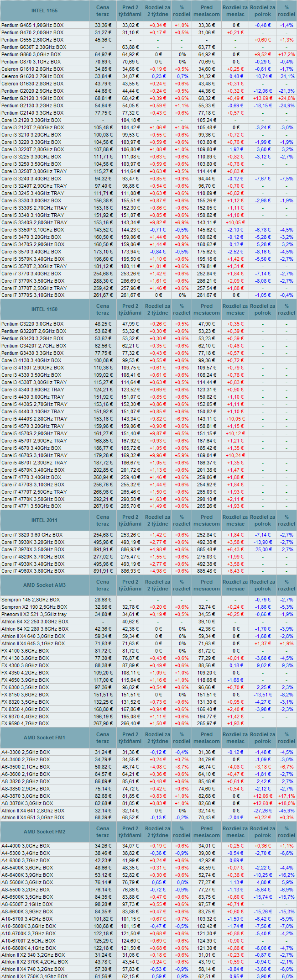The width and height of the screenshot is (297, 980).
Task: Click the A8-3870K 3,0GHz BOX name
Action: [x=27, y=803]
